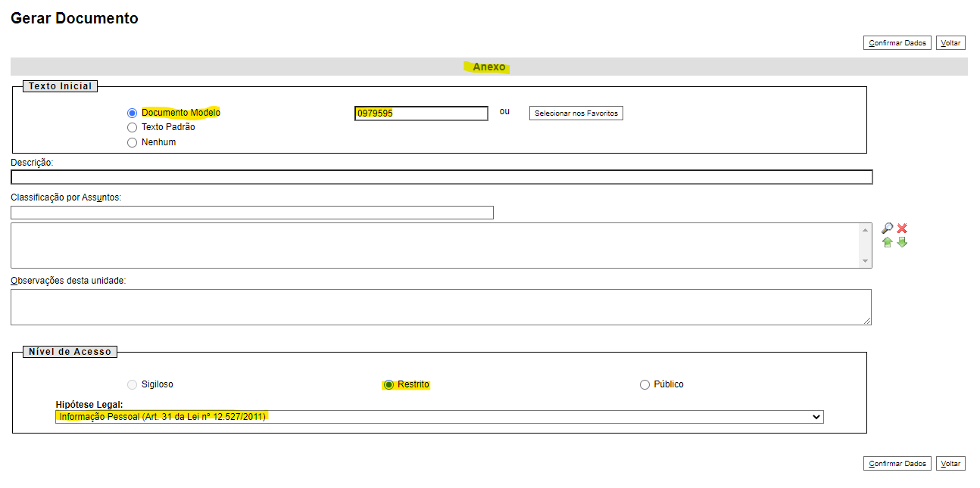Screen dimensions: 980x488
Task: Select the Documento Modelo radio option
Action: (x=133, y=113)
